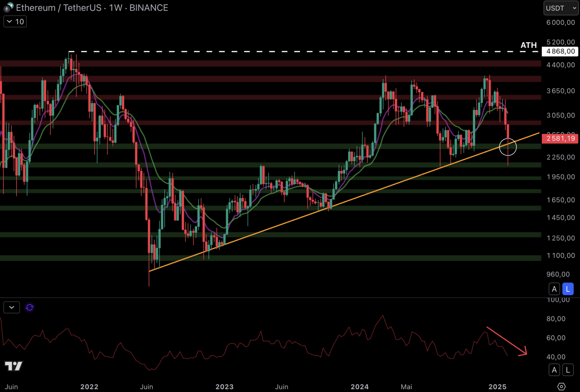The image size is (580, 392).
Task: Select the dashed white ATH horizontal line
Action: tap(290, 52)
